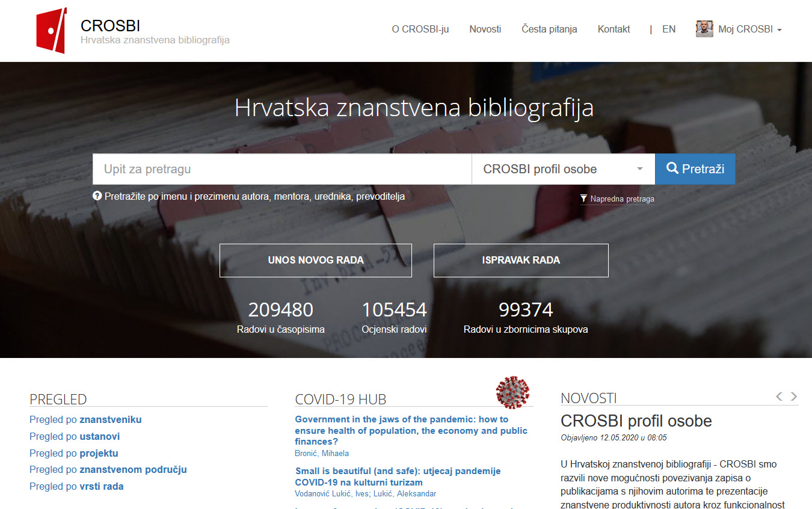The image size is (812, 509).
Task: Open the Pregled po vrsti rada link
Action: pyautogui.click(x=76, y=486)
